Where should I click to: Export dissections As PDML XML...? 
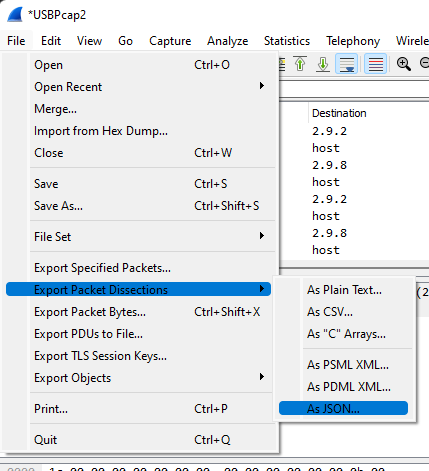343,387
